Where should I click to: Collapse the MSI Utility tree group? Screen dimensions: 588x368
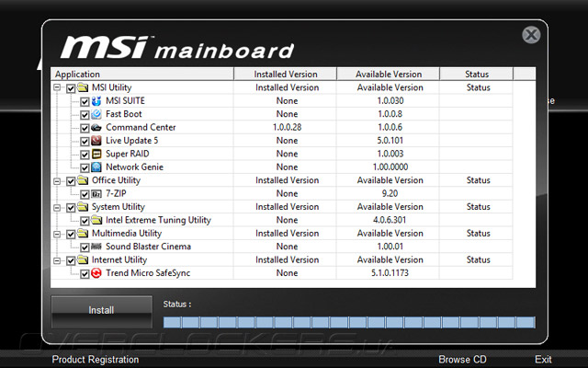[x=57, y=88]
